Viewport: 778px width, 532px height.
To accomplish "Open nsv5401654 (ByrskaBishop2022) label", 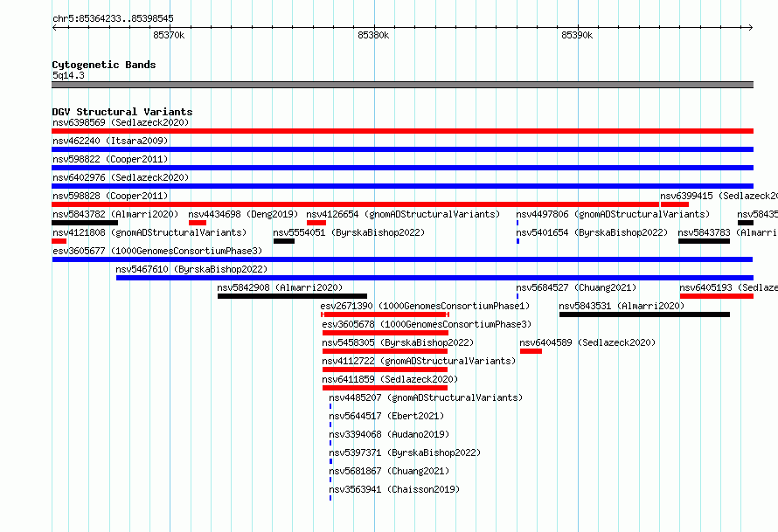I will coord(592,232).
